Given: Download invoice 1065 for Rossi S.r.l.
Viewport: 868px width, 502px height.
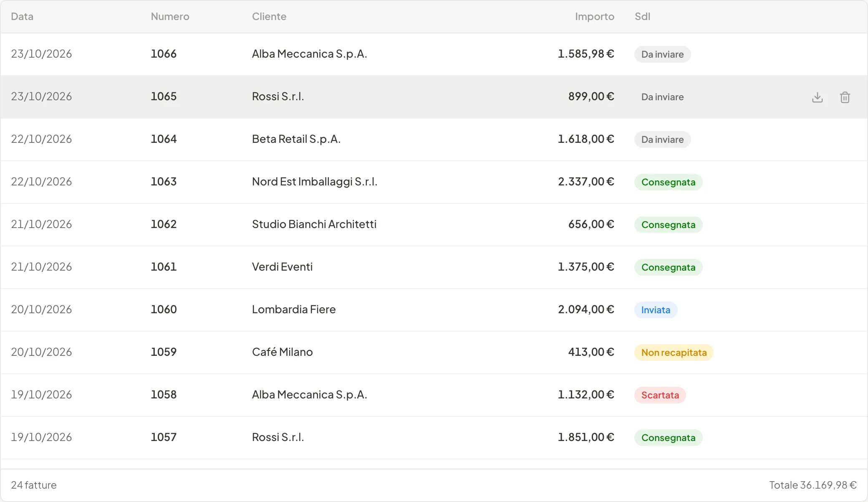Looking at the screenshot, I should pyautogui.click(x=818, y=97).
